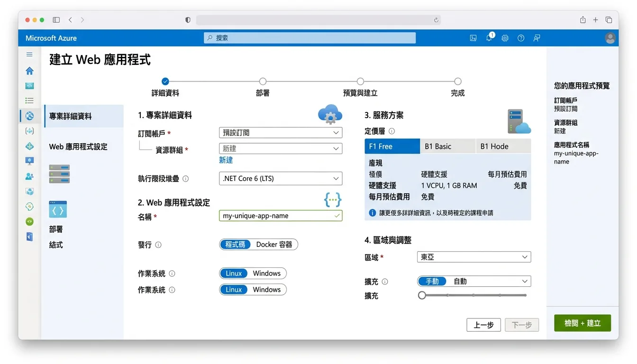637x364 pixels.
Task: Open the blue document icon at sidebar bottom
Action: [29, 237]
